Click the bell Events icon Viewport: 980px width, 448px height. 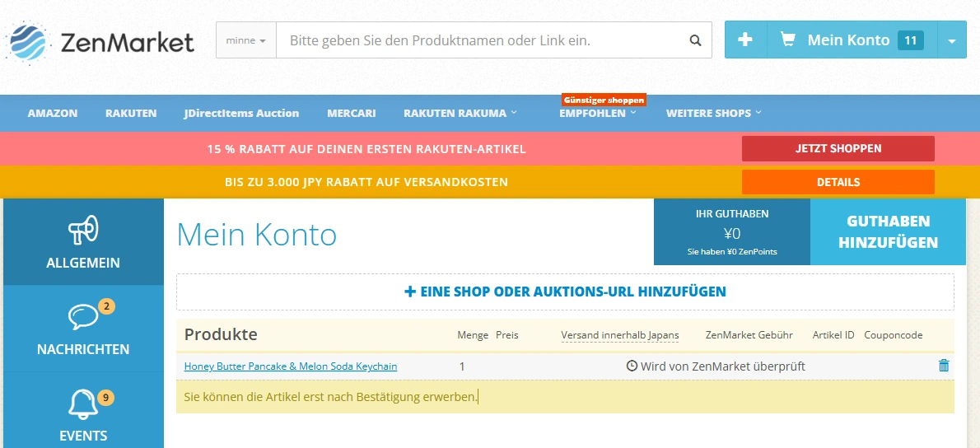(83, 404)
